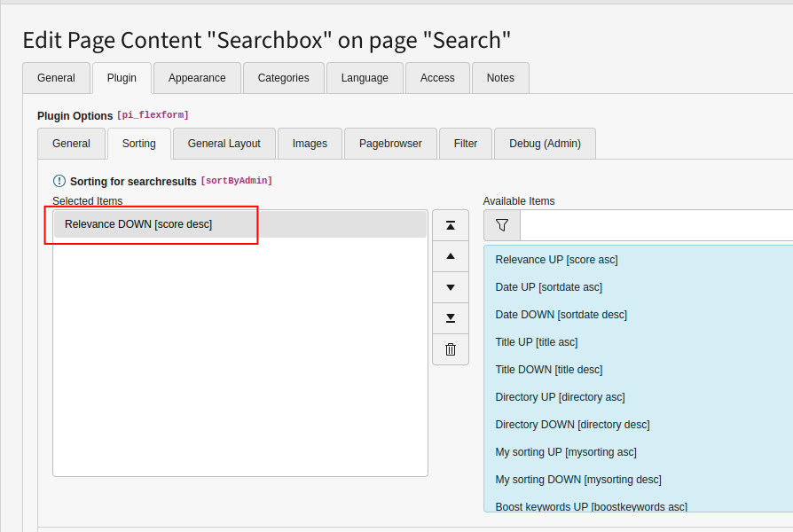The image size is (793, 532).
Task: Click the move-to-bottom arrow icon
Action: coord(451,318)
